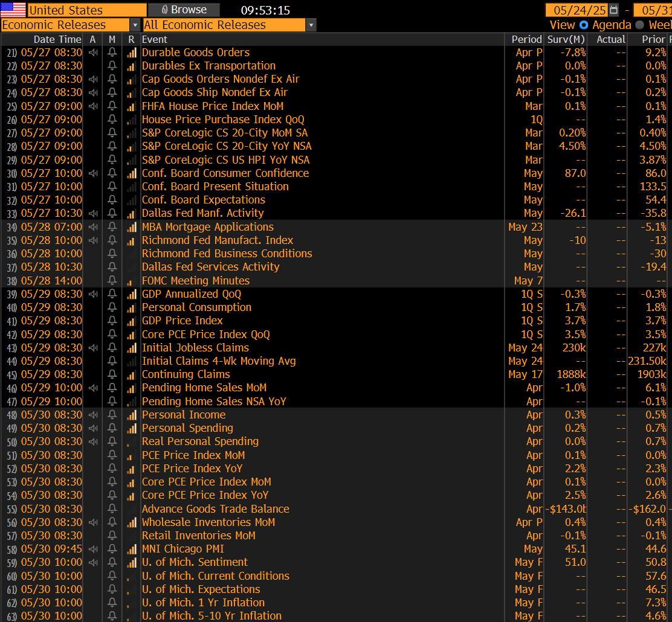This screenshot has height=622, width=672.
Task: Click the 231.50k prior value for 4-Wk Avg
Action: [x=647, y=361]
